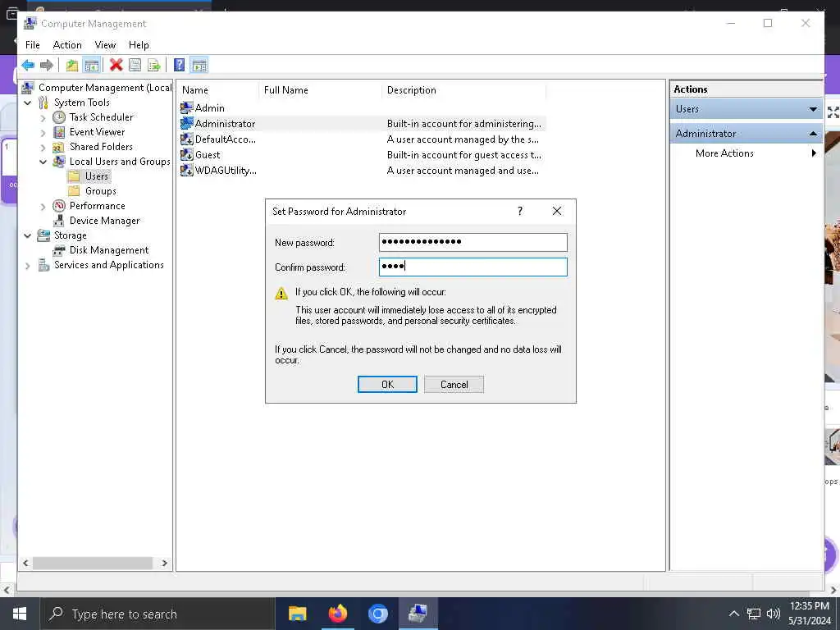840x630 pixels.
Task: Click the Forward arrow toolbar icon
Action: (47, 66)
